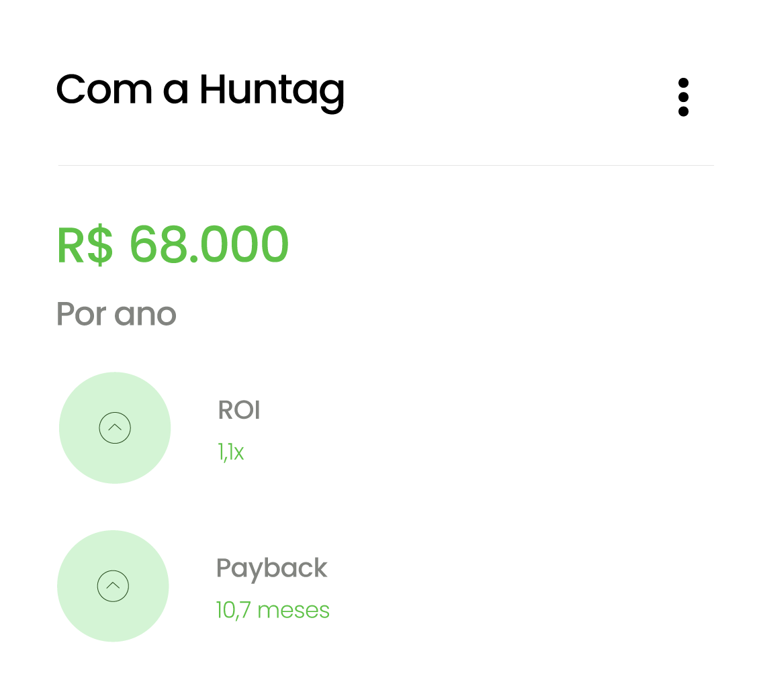Screen dimensions: 771x700
Task: Click the word "Com" in the title
Action: click(104, 90)
